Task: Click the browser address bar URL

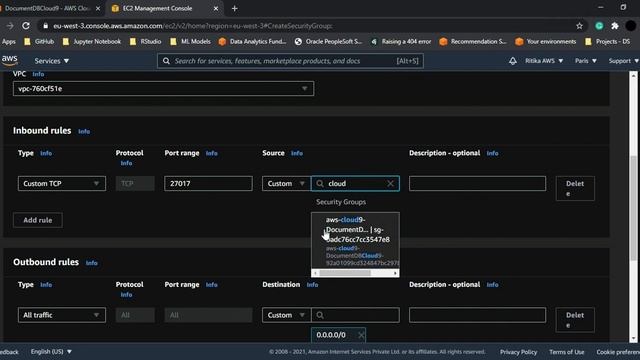Action: click(193, 26)
